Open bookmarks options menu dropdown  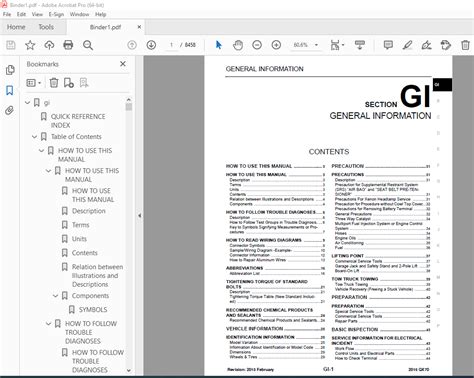tap(33, 83)
